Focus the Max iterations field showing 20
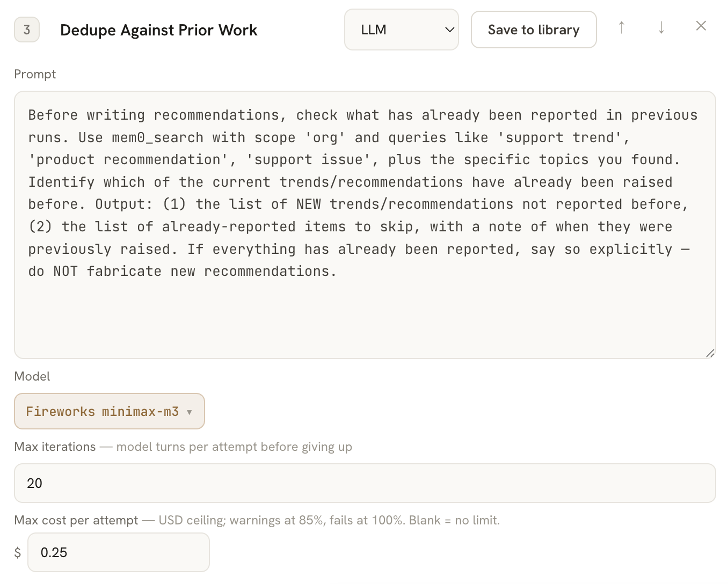This screenshot has height=584, width=728. click(x=365, y=483)
